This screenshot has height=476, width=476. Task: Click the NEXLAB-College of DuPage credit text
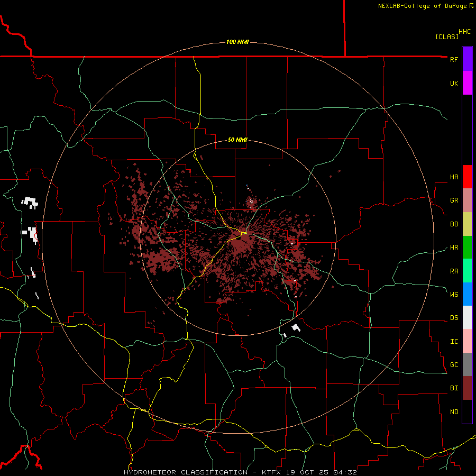422,6
